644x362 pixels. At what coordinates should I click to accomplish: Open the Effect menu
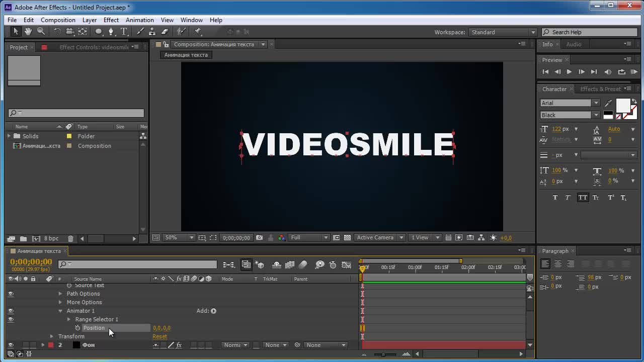click(x=111, y=20)
